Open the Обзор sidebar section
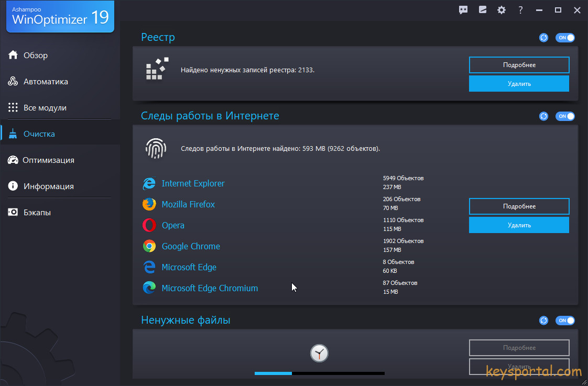Screen dimensions: 588x386 (x=36, y=56)
